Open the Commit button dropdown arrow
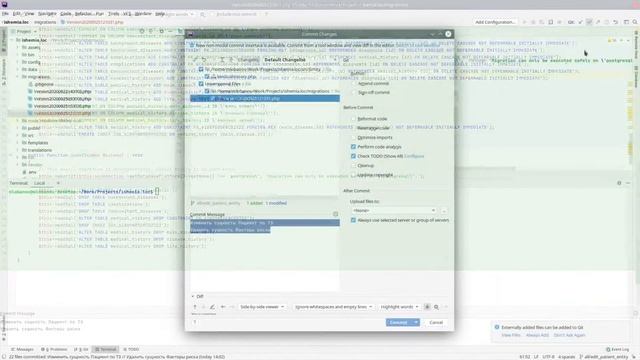The width and height of the screenshot is (640, 360). click(x=416, y=322)
